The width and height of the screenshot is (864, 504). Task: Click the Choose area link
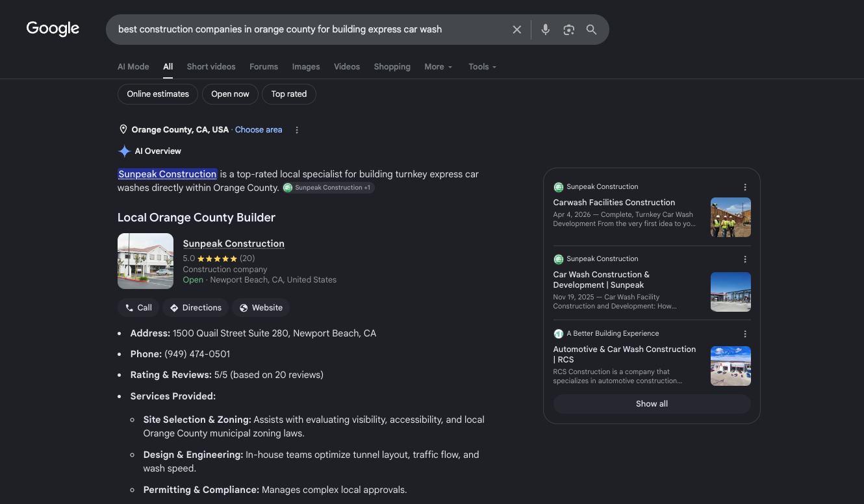click(259, 130)
